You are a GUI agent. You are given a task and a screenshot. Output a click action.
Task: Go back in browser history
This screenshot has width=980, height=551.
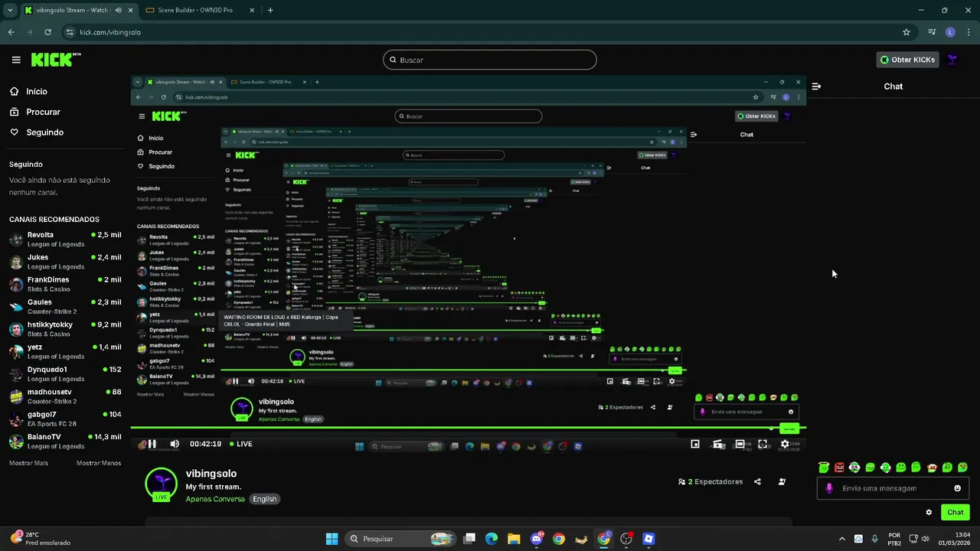click(11, 32)
